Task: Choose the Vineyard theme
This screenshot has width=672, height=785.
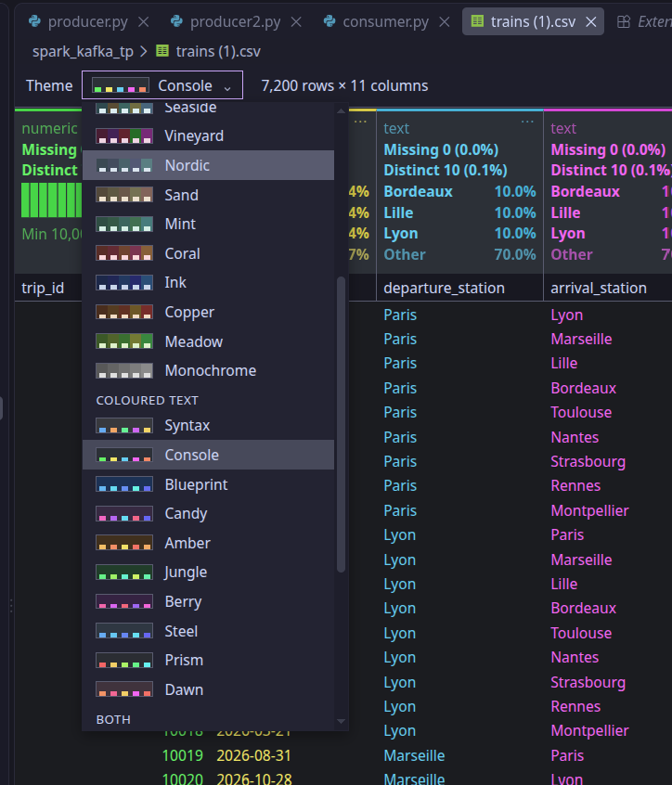Action: [x=208, y=135]
